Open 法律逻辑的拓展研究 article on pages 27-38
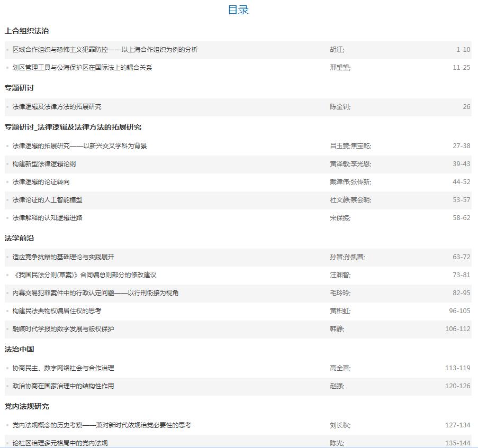 79,146
